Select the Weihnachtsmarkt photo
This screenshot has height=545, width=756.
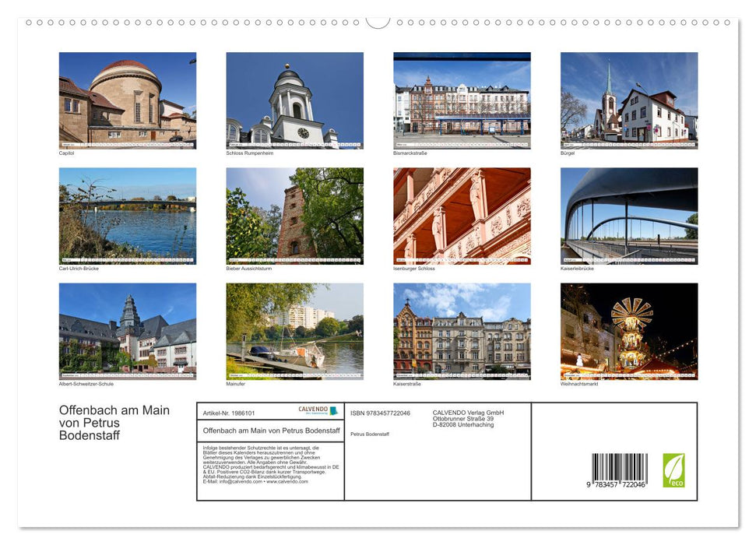click(628, 331)
